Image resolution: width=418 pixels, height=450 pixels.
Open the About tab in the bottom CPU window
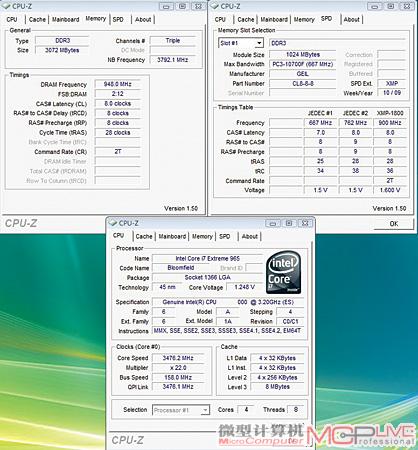250,236
